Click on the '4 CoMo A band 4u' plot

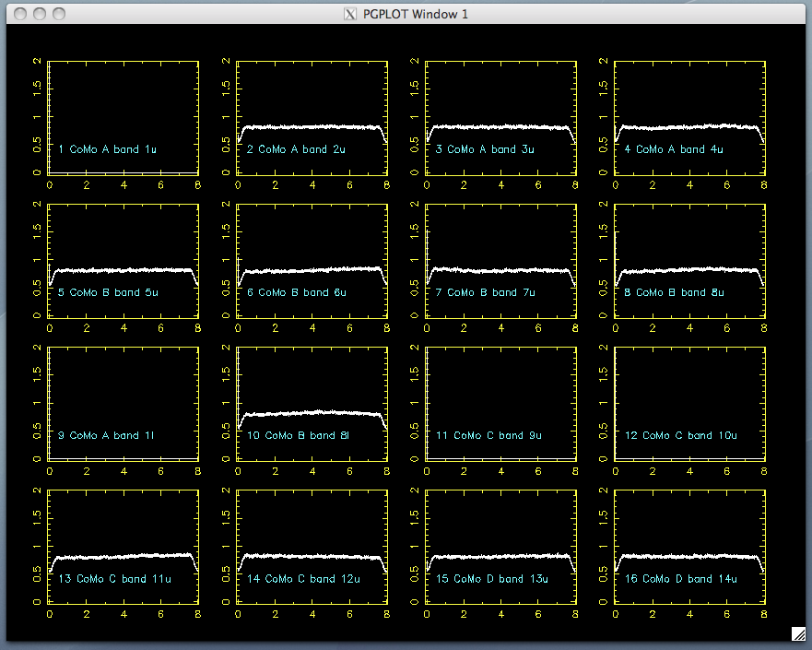690,117
